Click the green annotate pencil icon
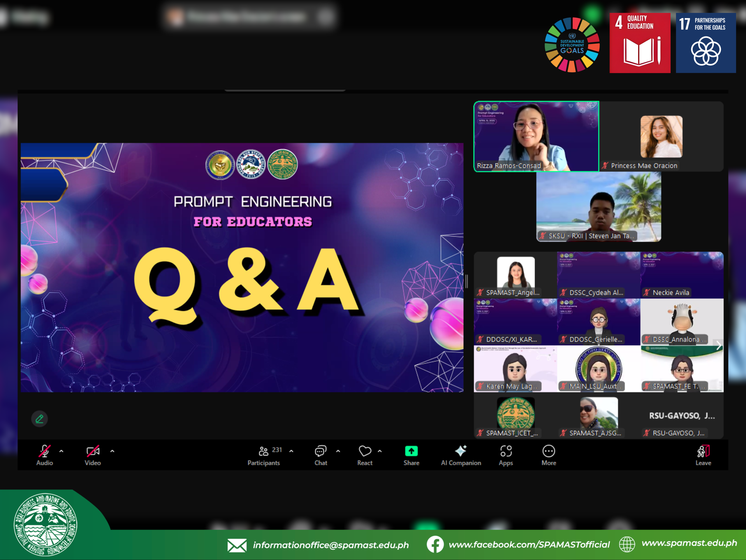Screen dimensions: 746x560 (x=39, y=419)
